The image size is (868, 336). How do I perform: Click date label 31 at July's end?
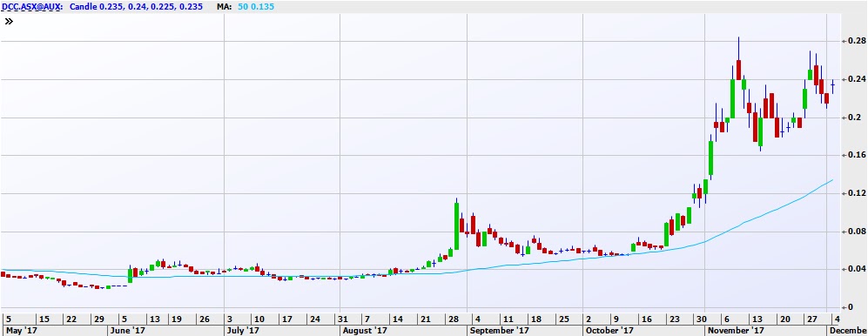pos(343,319)
